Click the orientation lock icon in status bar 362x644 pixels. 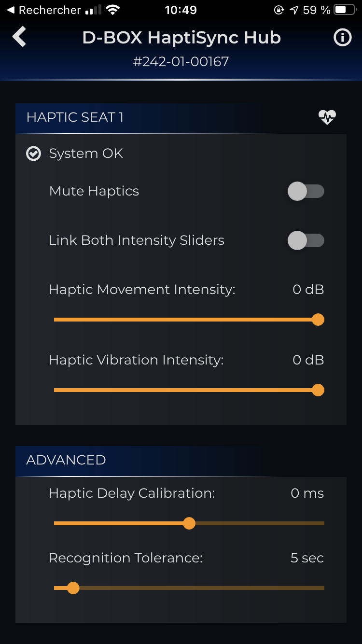click(x=279, y=9)
